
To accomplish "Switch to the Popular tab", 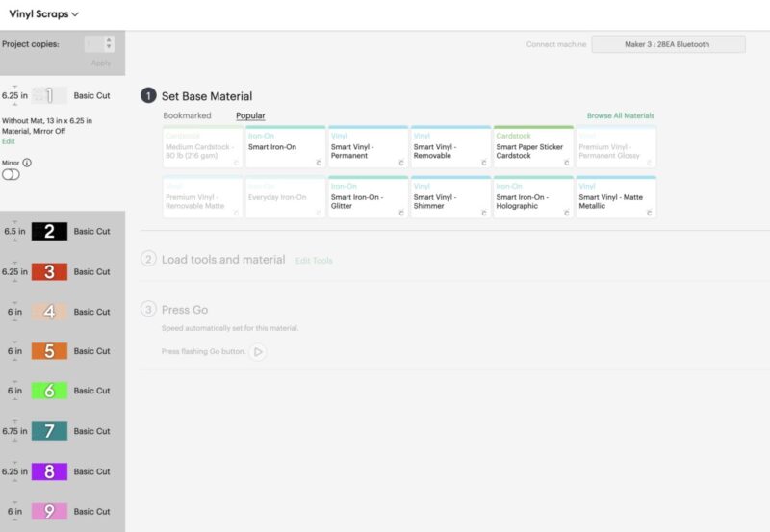I will point(250,115).
